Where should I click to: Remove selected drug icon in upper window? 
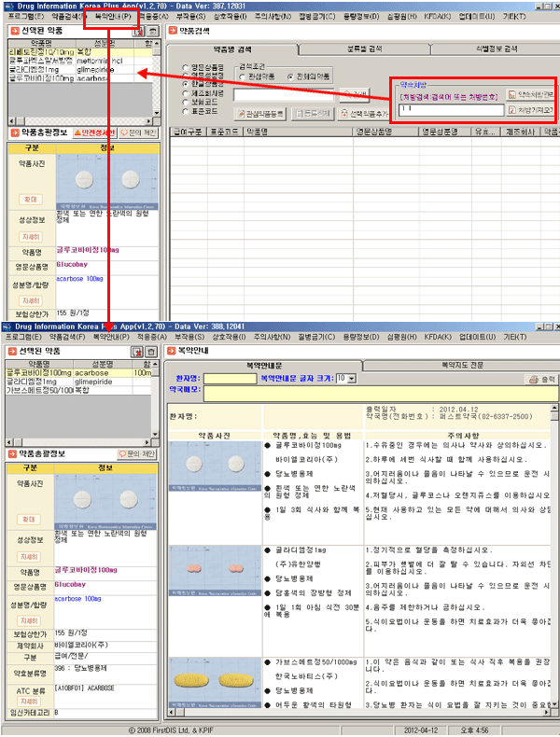click(138, 31)
